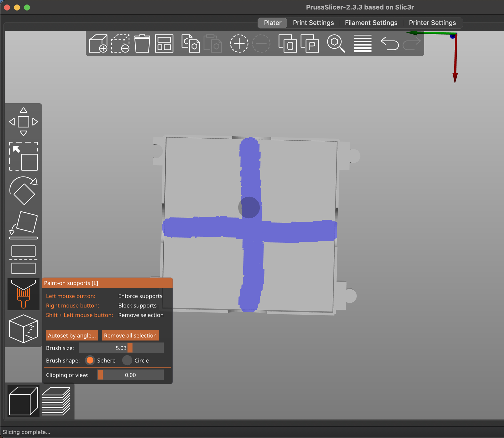
Task: Click the Add instance plus icon
Action: click(x=239, y=43)
